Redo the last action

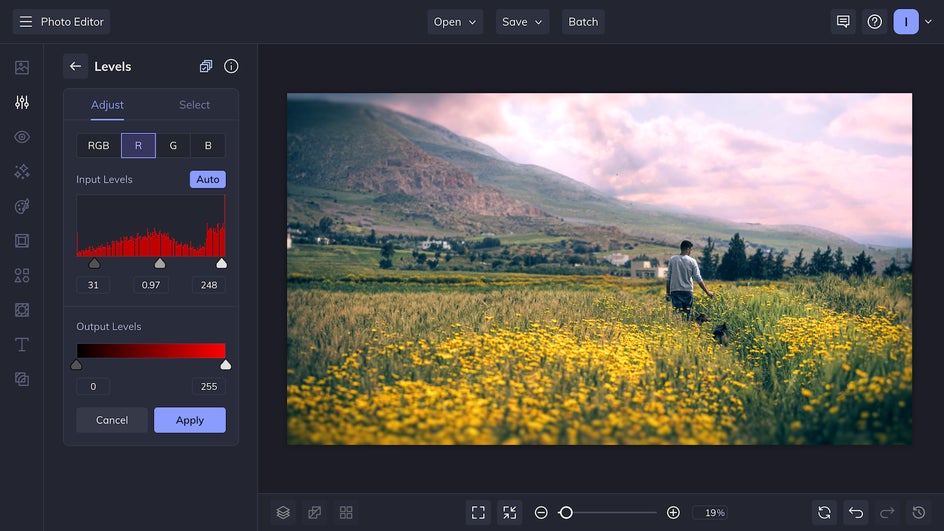pos(887,512)
